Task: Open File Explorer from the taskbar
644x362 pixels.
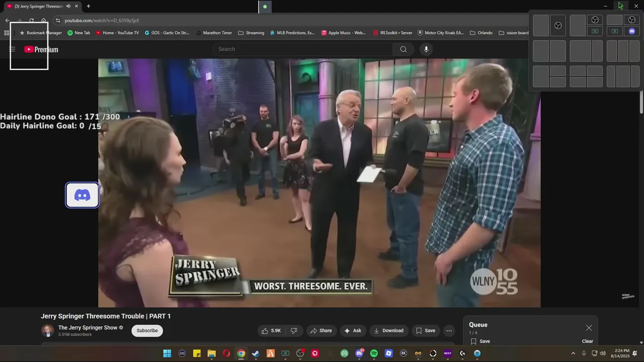Action: (211, 353)
